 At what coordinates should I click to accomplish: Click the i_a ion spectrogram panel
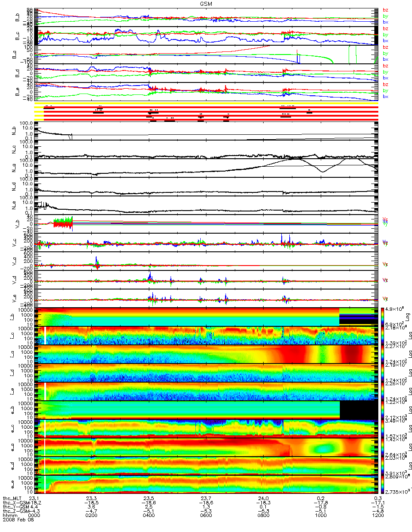(206, 354)
